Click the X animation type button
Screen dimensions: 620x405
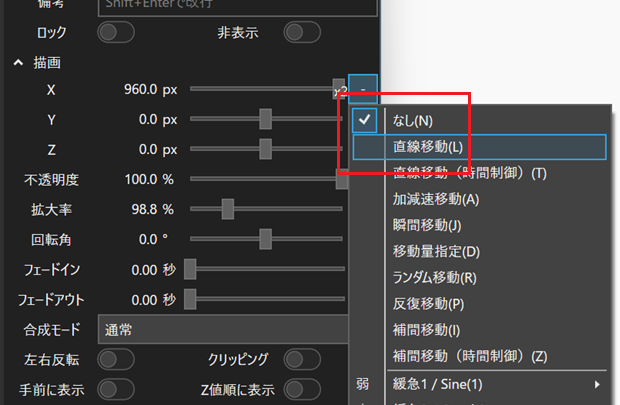364,89
